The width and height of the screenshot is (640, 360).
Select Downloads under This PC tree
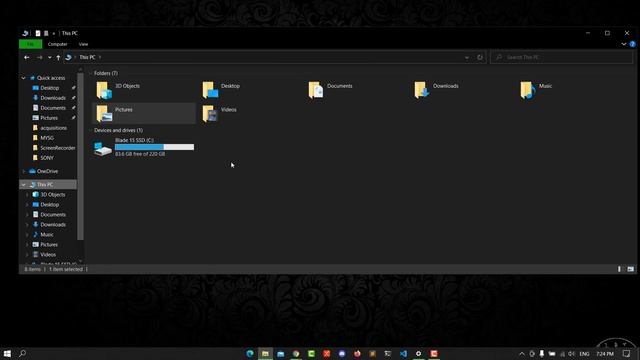pyautogui.click(x=53, y=225)
